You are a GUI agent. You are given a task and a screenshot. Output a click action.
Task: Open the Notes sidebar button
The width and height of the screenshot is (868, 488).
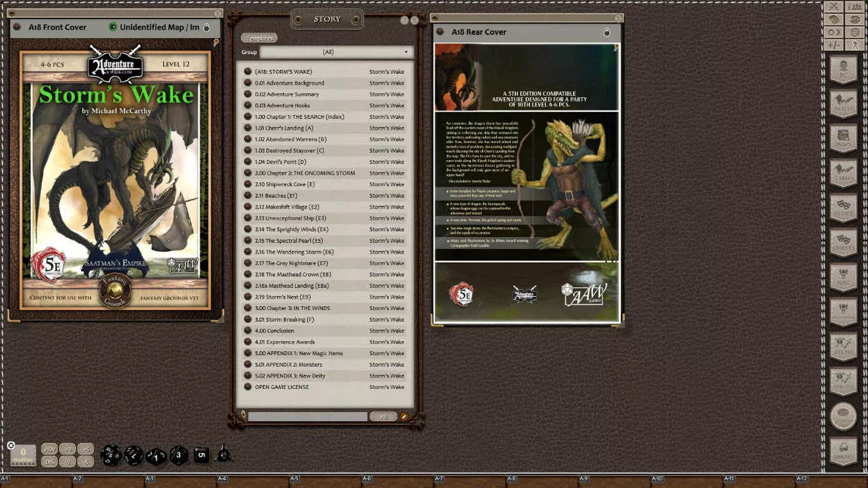pos(844,103)
